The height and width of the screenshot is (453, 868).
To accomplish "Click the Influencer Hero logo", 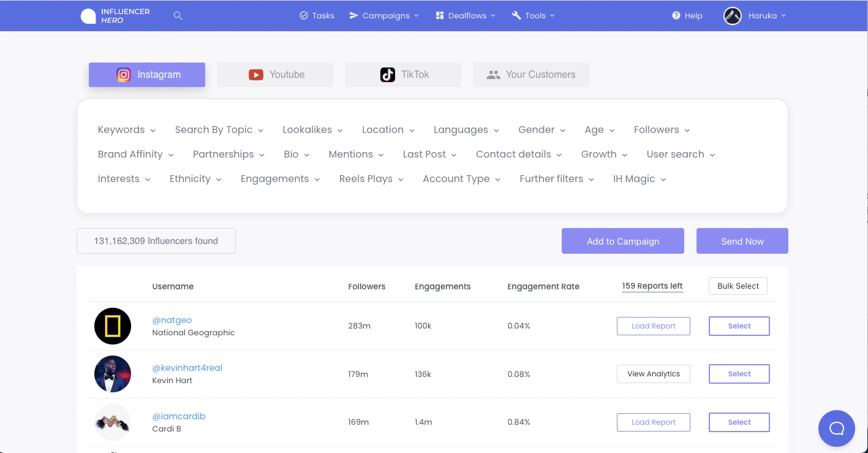I will click(113, 15).
